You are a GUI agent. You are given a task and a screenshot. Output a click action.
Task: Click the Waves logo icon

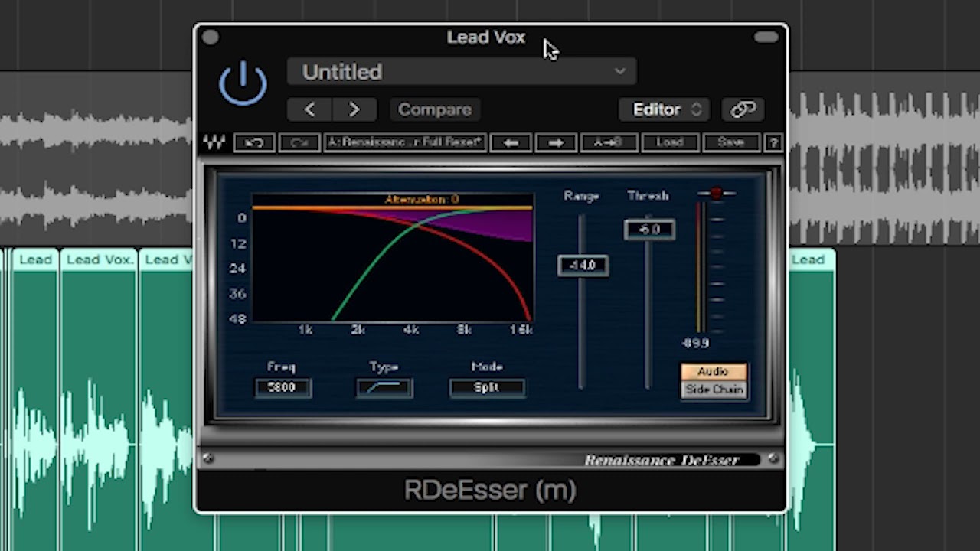[x=214, y=142]
